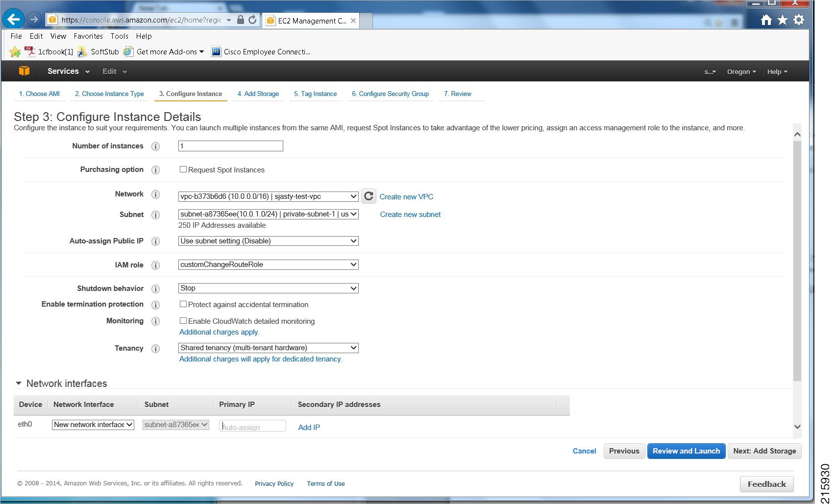The image size is (837, 504).
Task: Click the info icon next to Number of instances
Action: point(155,146)
